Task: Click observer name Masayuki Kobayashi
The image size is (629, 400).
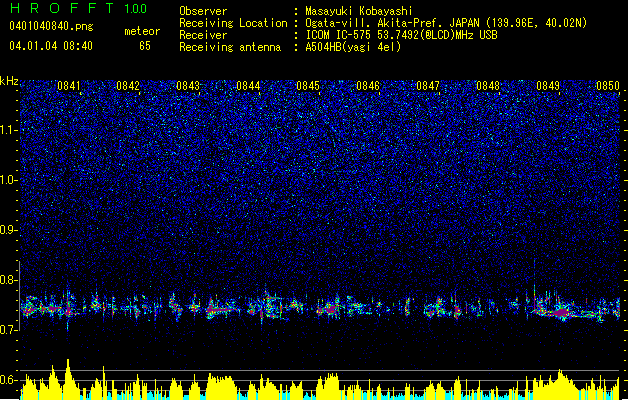Action: tap(359, 11)
